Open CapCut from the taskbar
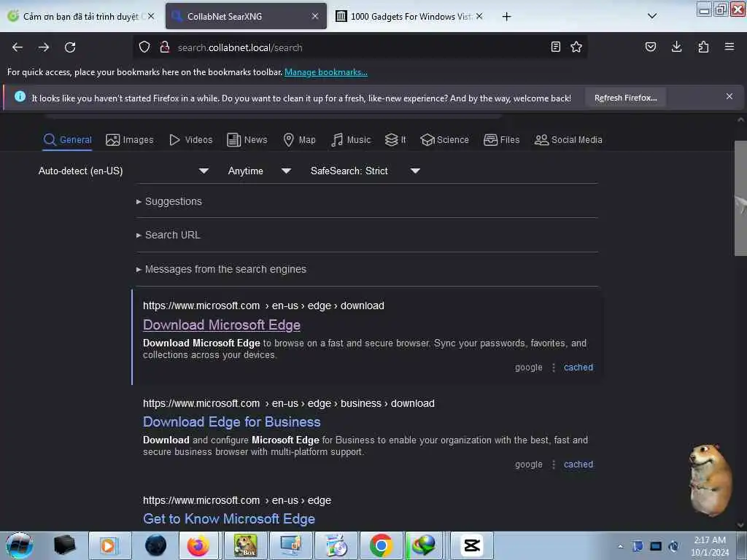 472,545
